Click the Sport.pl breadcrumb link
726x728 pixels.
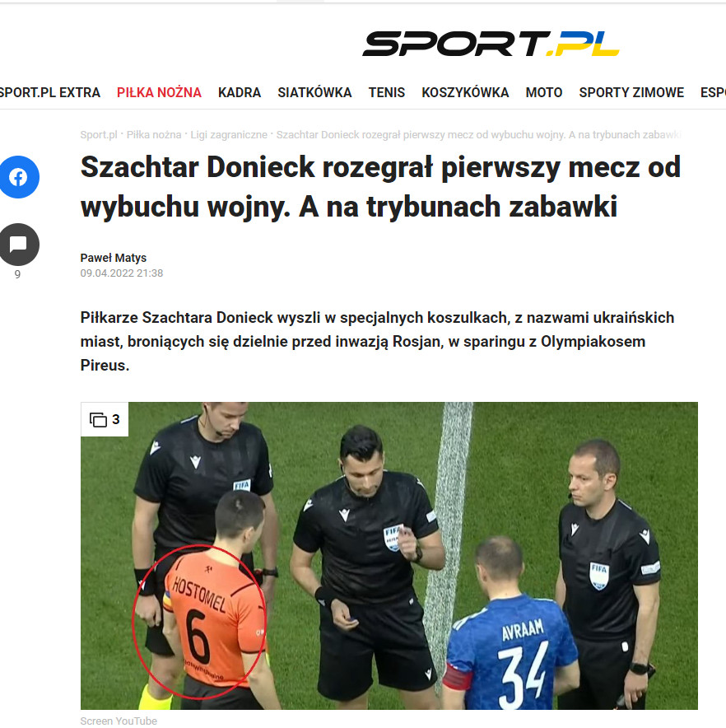99,134
